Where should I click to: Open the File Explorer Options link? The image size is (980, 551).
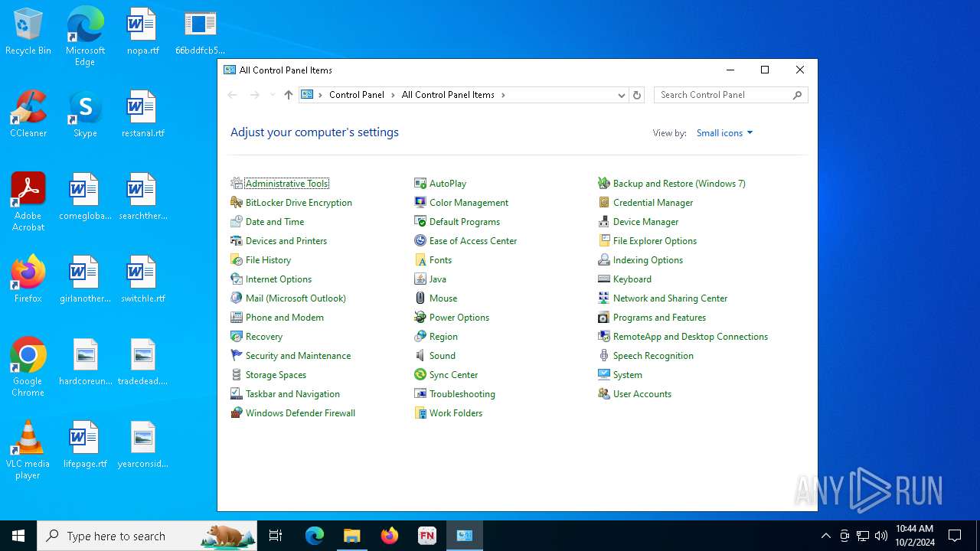655,241
